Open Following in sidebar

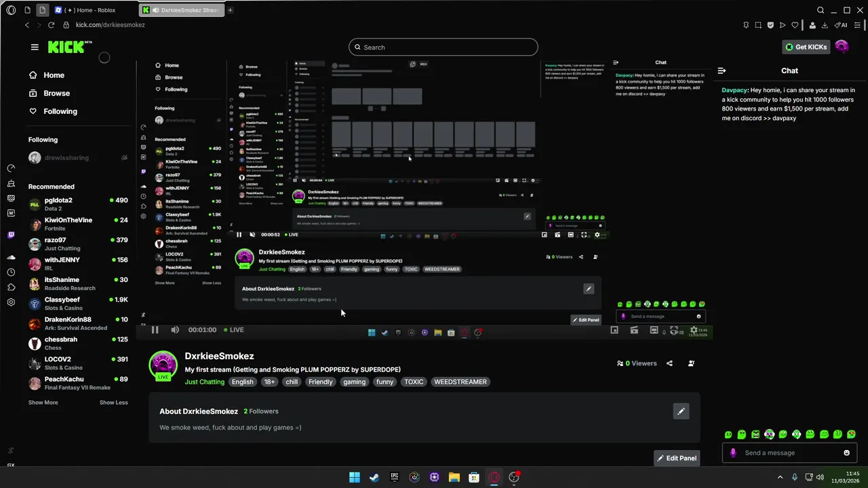click(x=53, y=111)
